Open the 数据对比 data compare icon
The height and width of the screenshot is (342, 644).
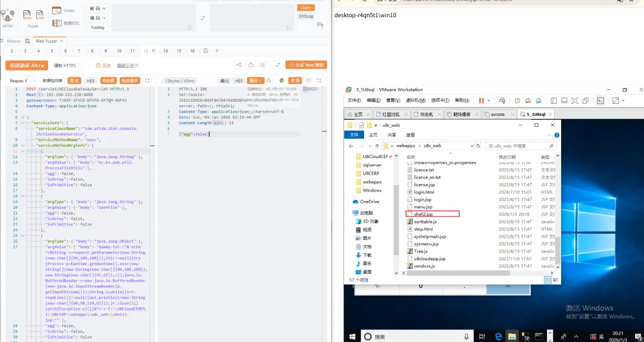(57, 23)
